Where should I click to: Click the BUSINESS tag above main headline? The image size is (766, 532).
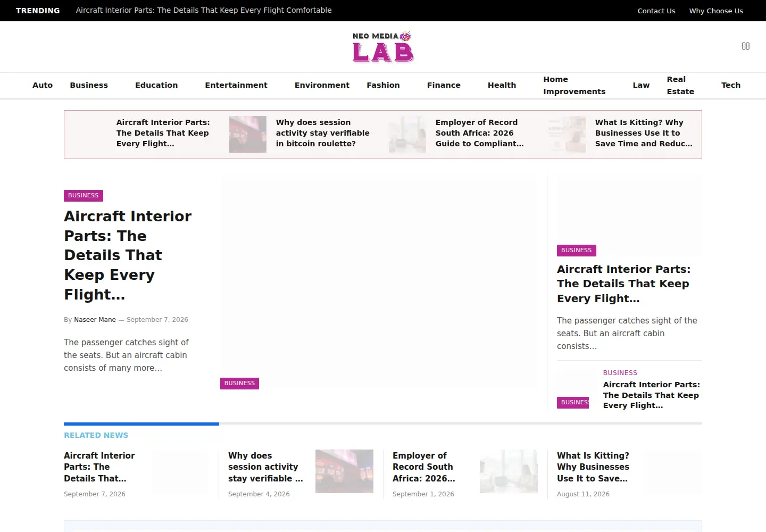(84, 195)
